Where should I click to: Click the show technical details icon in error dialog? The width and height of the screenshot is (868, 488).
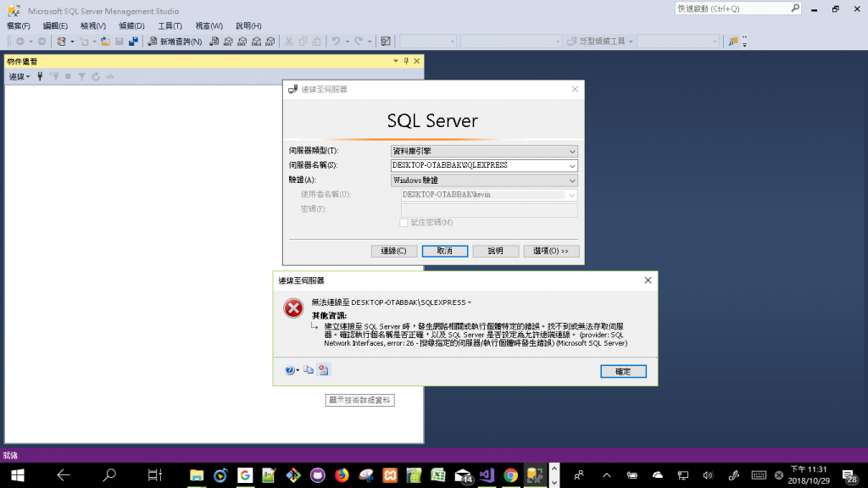pos(324,369)
